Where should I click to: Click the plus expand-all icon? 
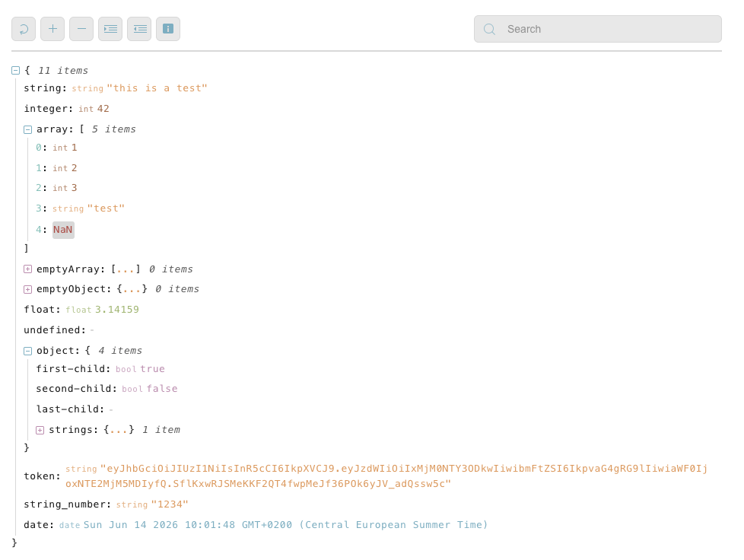pyautogui.click(x=52, y=29)
